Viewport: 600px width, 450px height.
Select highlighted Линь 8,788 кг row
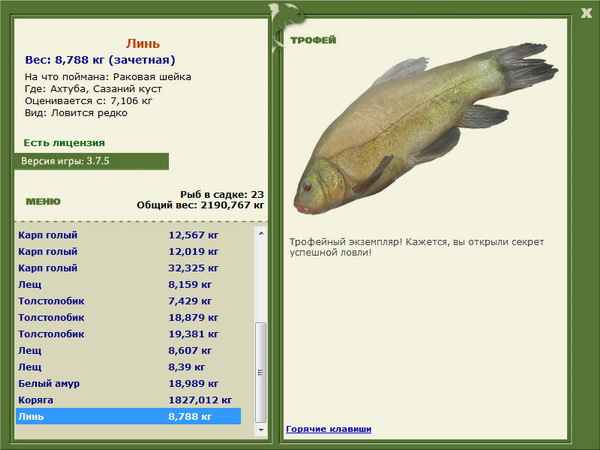point(129,416)
